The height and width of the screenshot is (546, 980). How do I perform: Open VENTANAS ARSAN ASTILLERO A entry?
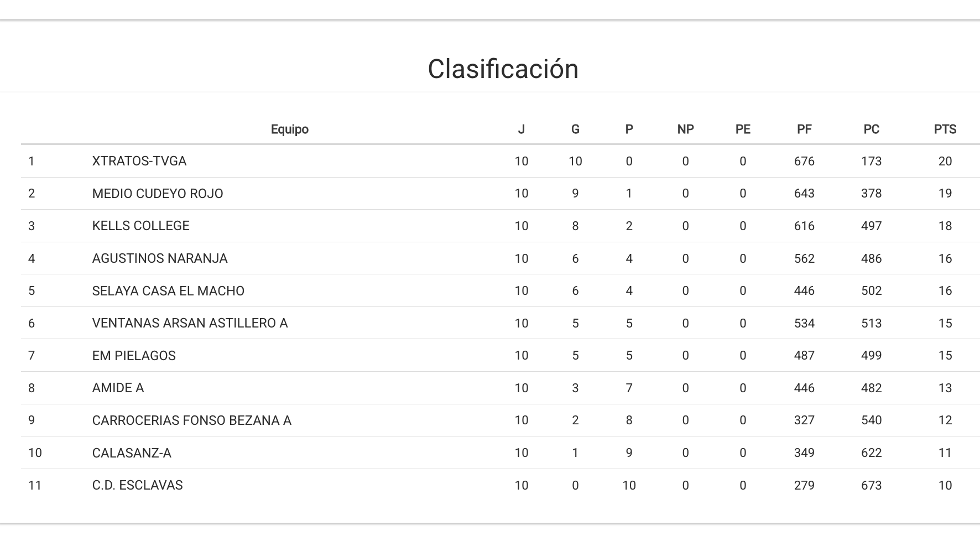tap(190, 323)
